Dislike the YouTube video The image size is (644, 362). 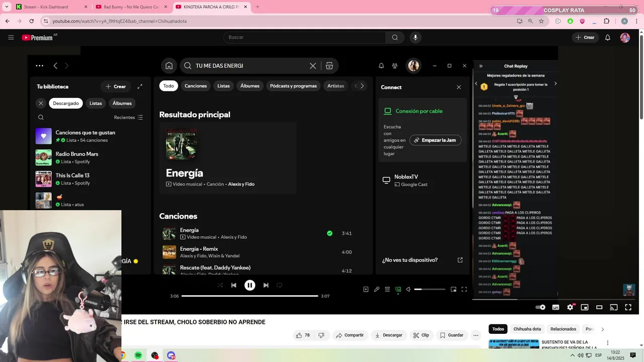tap(321, 335)
